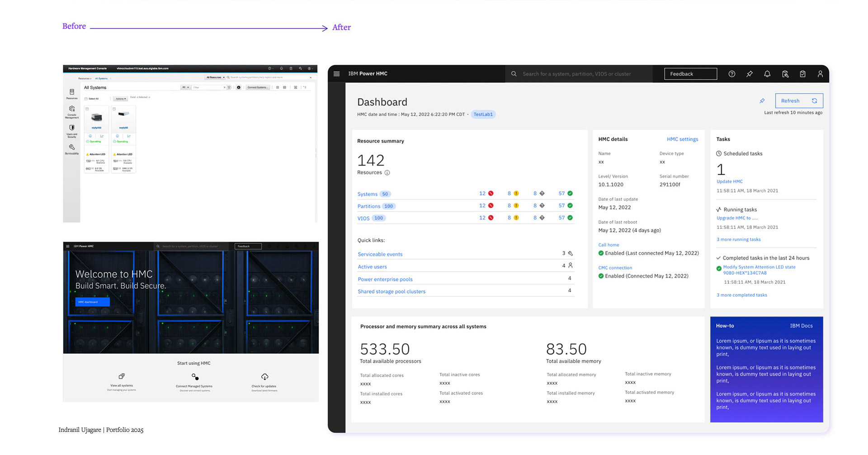Open the hamburger menu in IBM Power HMC dashboard

click(336, 74)
